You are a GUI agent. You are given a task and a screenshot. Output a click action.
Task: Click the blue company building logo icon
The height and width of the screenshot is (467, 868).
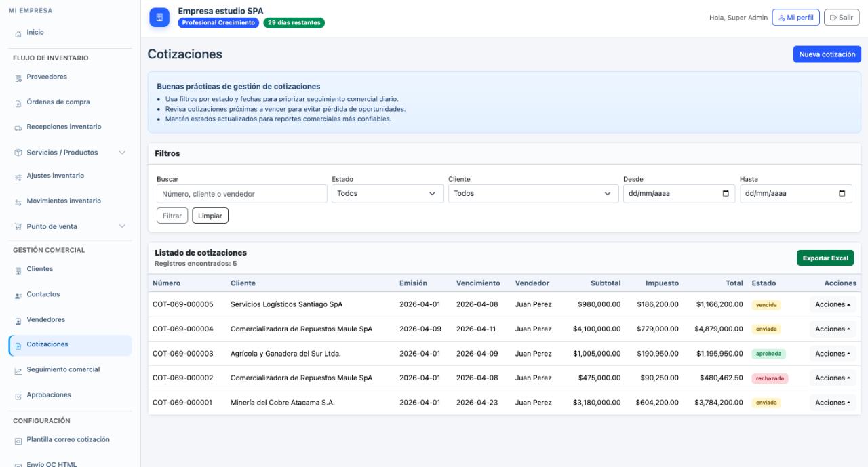[x=159, y=18]
